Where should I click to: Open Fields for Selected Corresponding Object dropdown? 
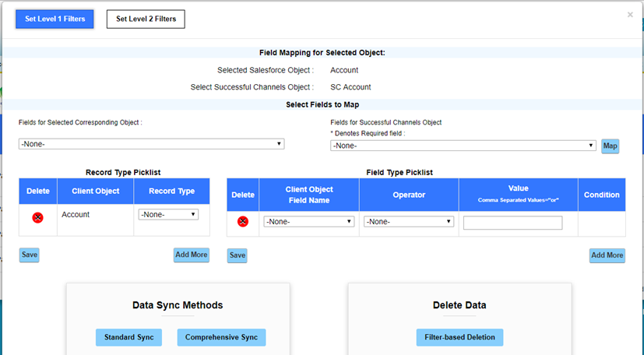pyautogui.click(x=151, y=144)
